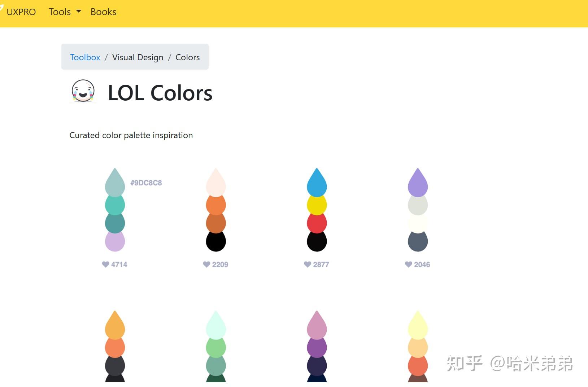Heart the palette showing 2046 likes
588x387 pixels.
point(409,264)
